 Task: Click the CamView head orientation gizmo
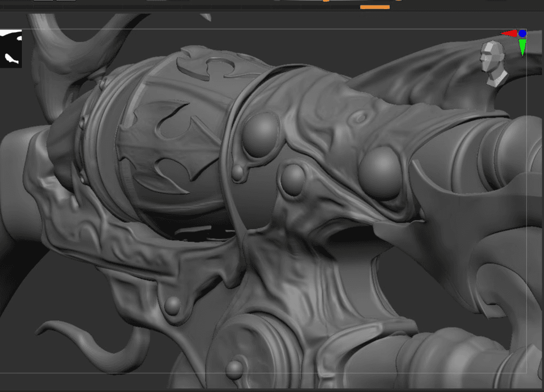[494, 64]
